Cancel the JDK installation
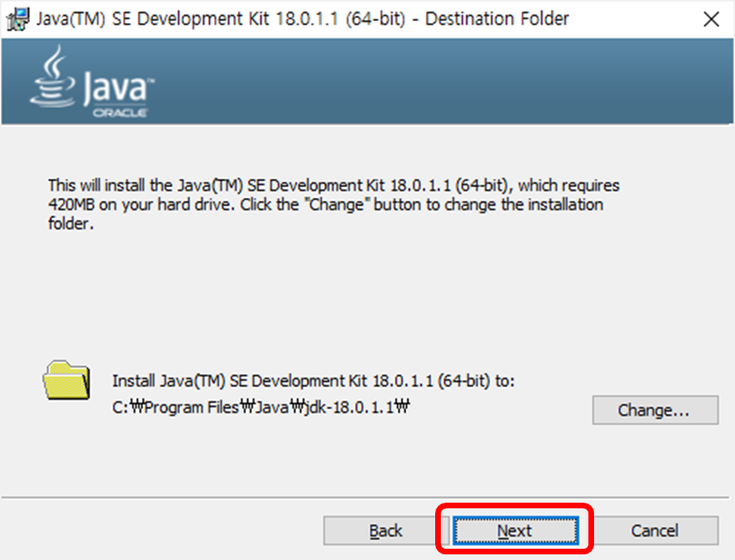The width and height of the screenshot is (735, 560). click(x=654, y=531)
